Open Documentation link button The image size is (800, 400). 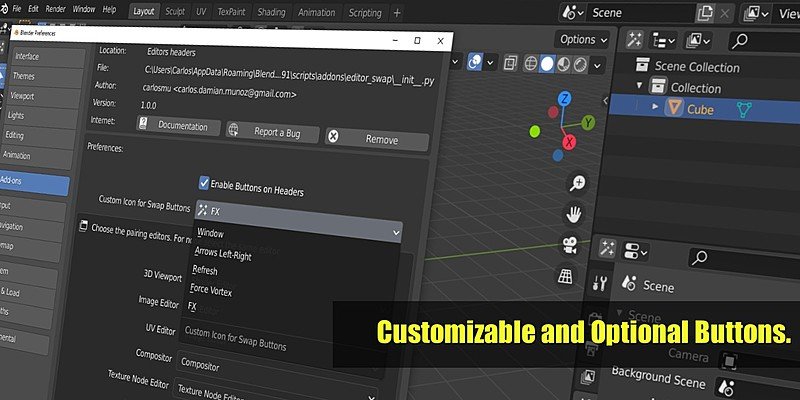click(x=179, y=126)
